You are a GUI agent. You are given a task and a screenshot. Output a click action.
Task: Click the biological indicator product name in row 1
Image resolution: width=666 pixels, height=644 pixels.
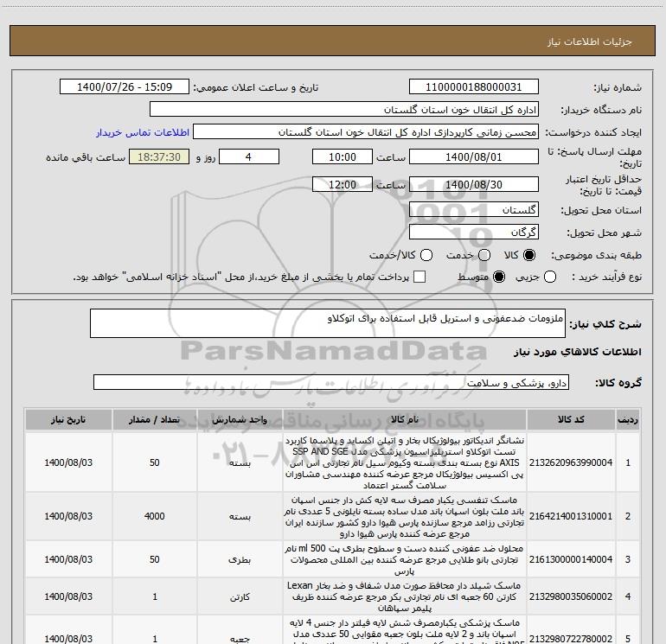[405, 462]
